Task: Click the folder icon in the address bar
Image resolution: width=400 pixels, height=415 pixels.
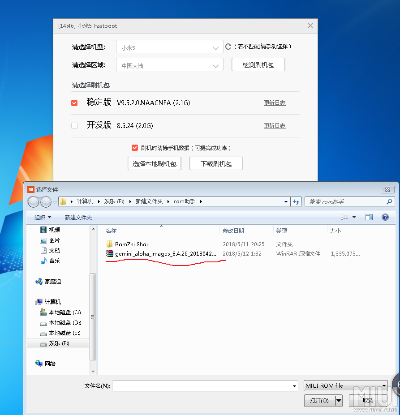Action: pos(64,202)
